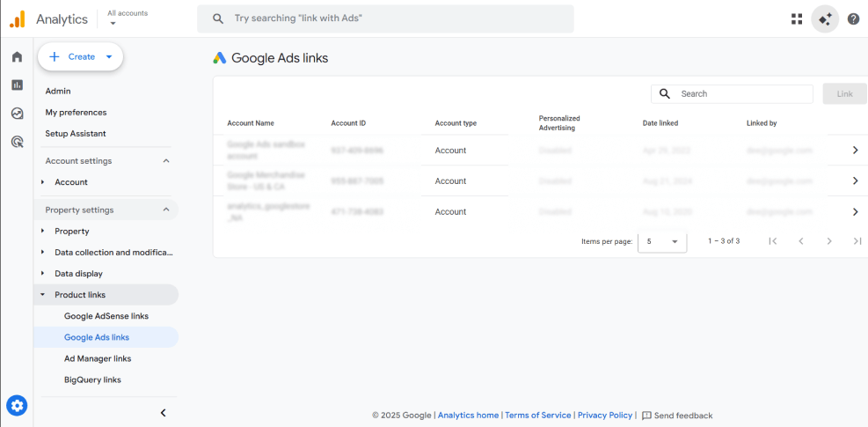
Task: Collapse the side navigation with the chevron
Action: (164, 413)
